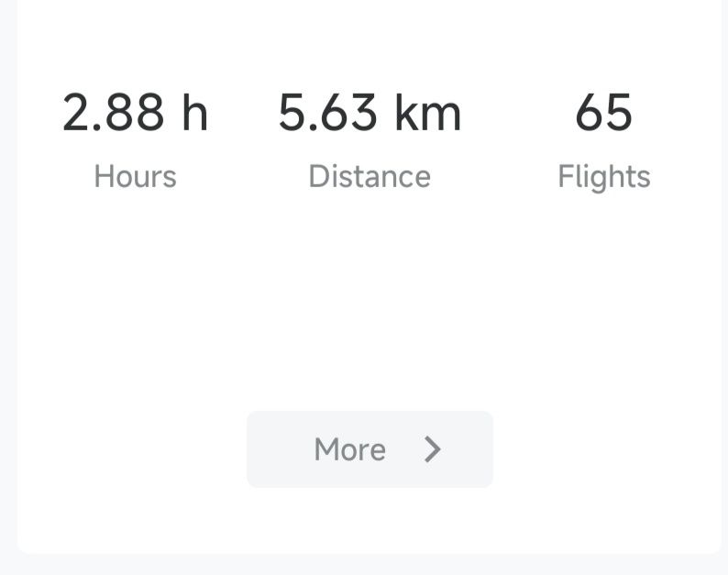Click the "km" unit after 5.63
728x575 pixels.
[427, 113]
